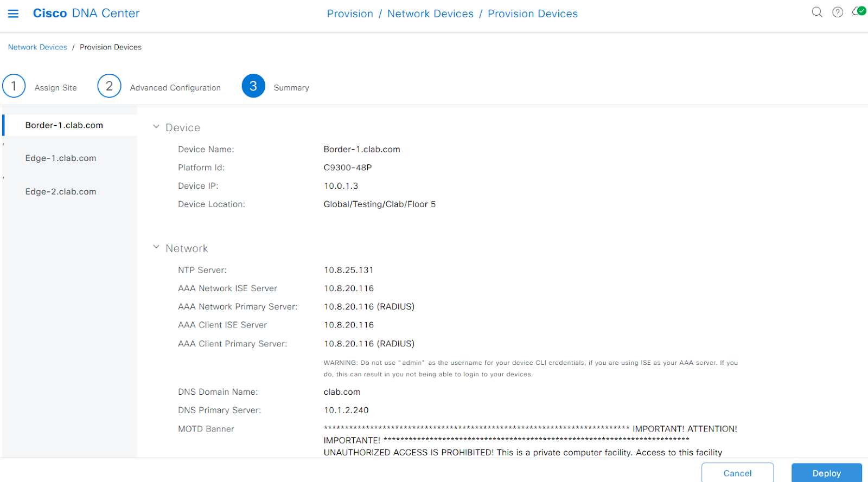Click Provision Devices in header breadcrumb
The image size is (868, 482).
[x=533, y=14]
